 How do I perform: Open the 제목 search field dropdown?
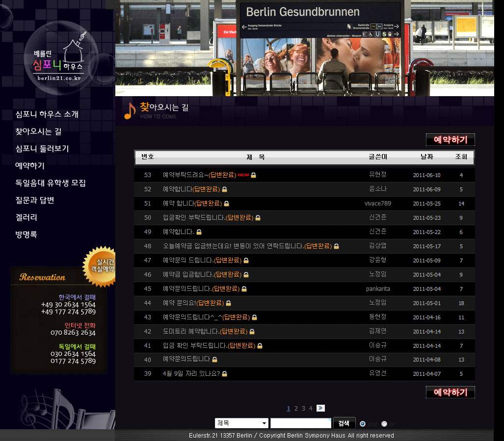coord(241,423)
